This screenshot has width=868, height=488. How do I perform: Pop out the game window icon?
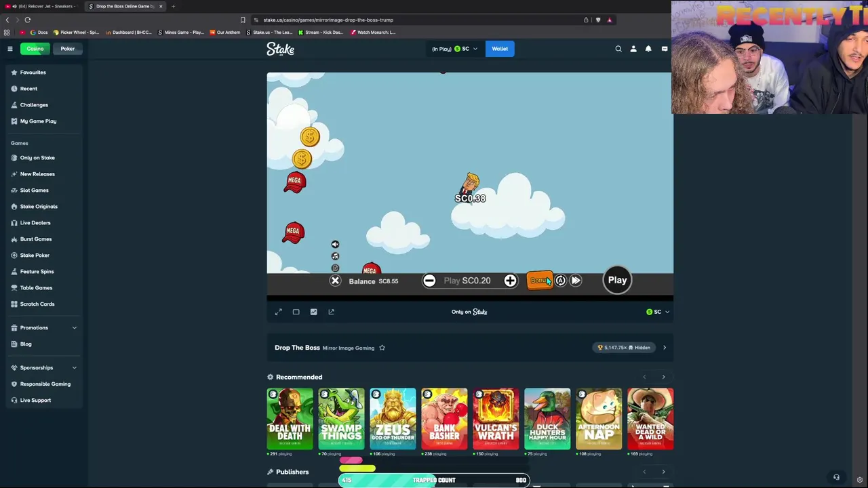pos(331,312)
